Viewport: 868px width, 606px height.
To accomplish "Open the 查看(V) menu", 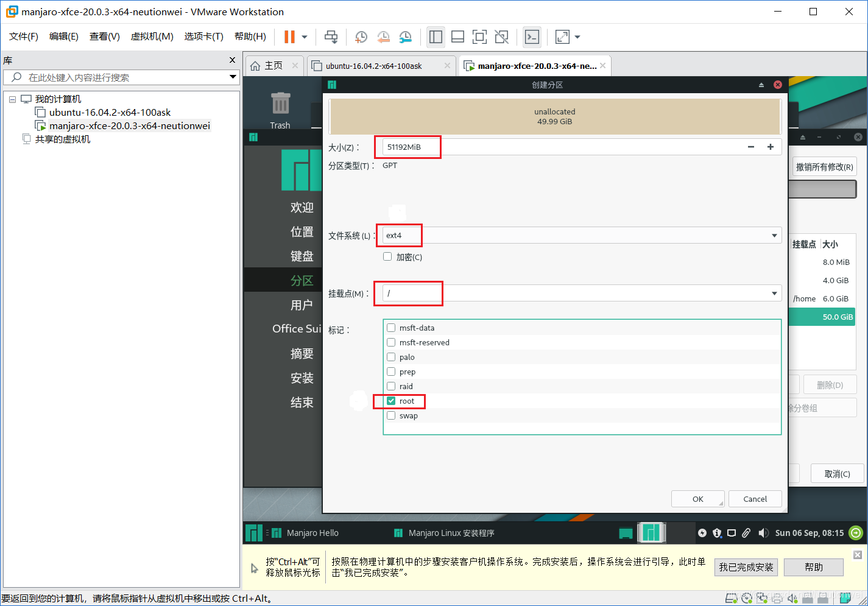I will [105, 37].
